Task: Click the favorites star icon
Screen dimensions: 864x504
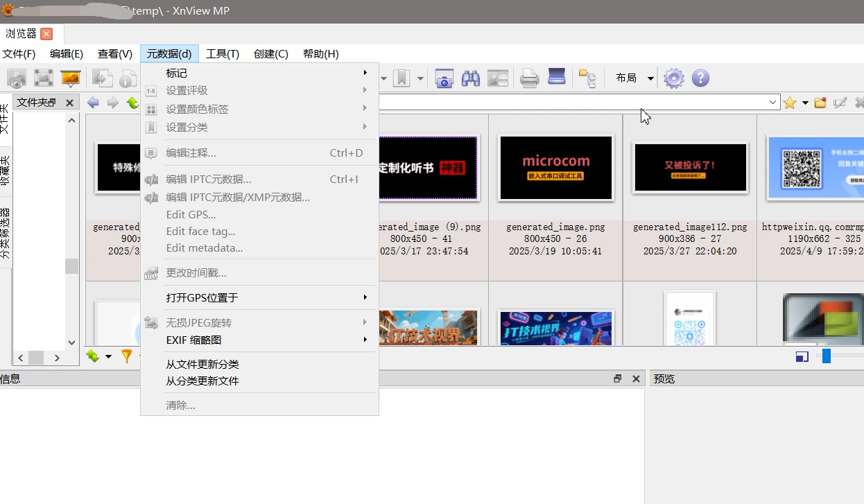Action: click(x=789, y=103)
